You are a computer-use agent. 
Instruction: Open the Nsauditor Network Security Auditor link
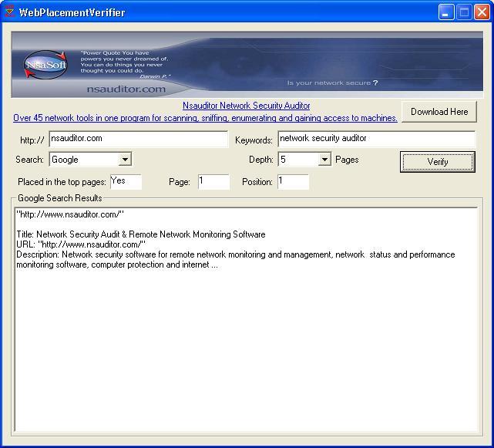(247, 106)
